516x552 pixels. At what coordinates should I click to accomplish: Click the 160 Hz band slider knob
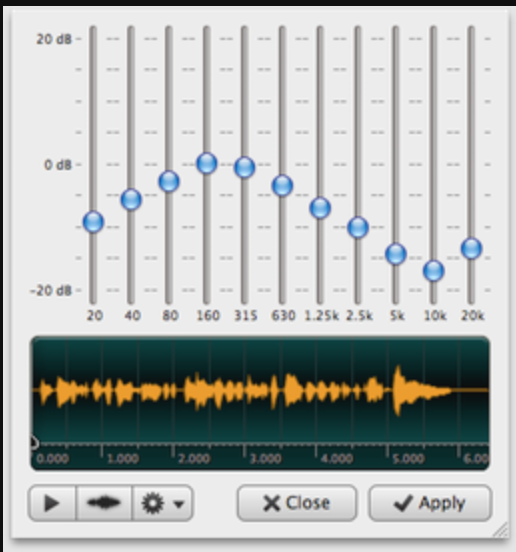(207, 163)
